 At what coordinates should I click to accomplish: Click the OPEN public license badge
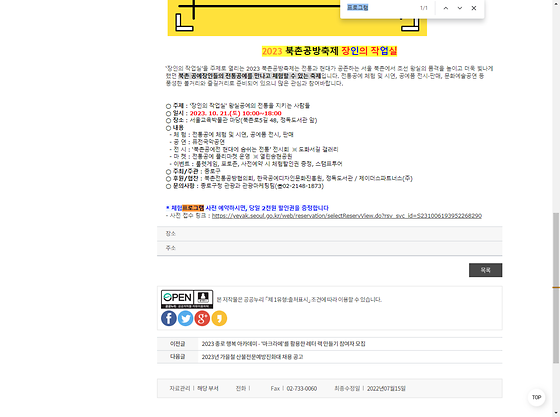coord(187,299)
